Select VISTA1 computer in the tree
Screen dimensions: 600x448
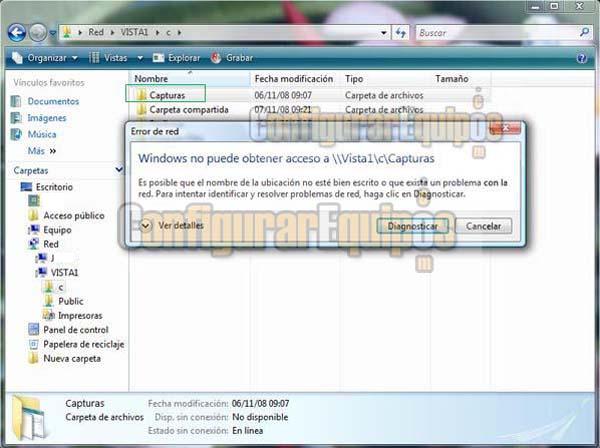pos(64,273)
